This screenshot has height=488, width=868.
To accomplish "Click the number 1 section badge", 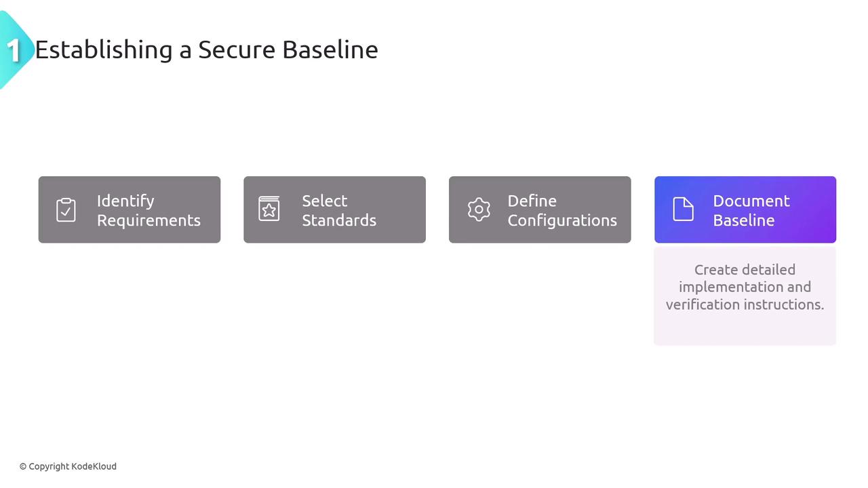I will click(14, 50).
